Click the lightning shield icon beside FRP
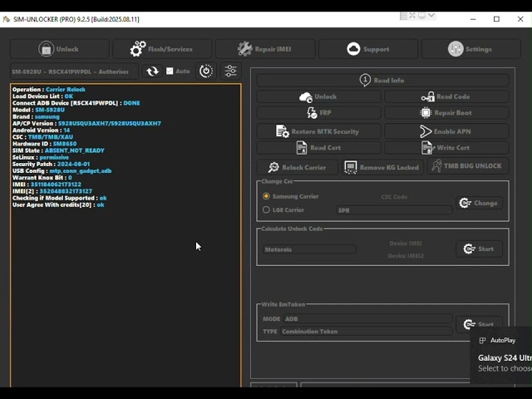 tap(312, 113)
